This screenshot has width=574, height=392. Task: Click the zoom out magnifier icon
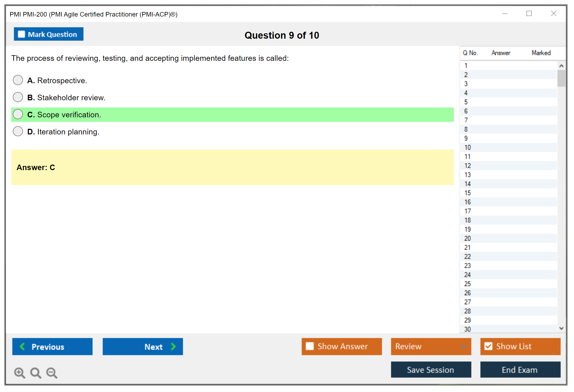52,373
